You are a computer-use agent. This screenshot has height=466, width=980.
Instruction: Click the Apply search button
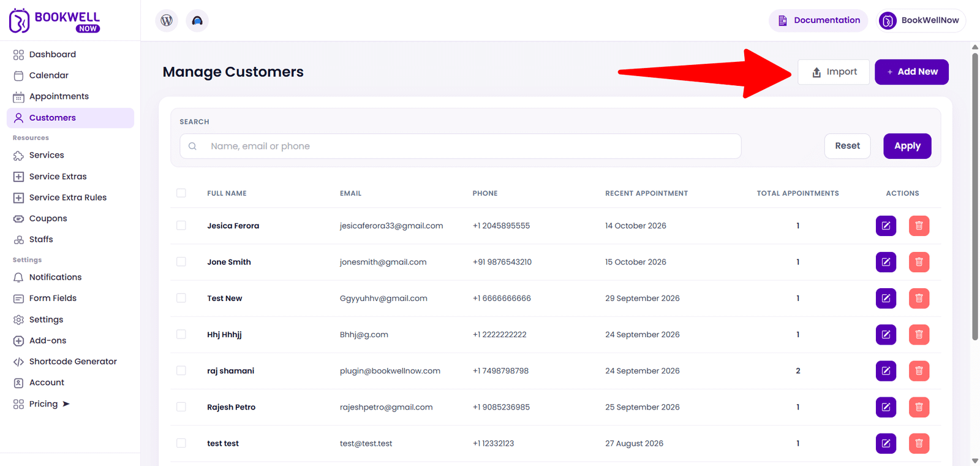(x=907, y=146)
